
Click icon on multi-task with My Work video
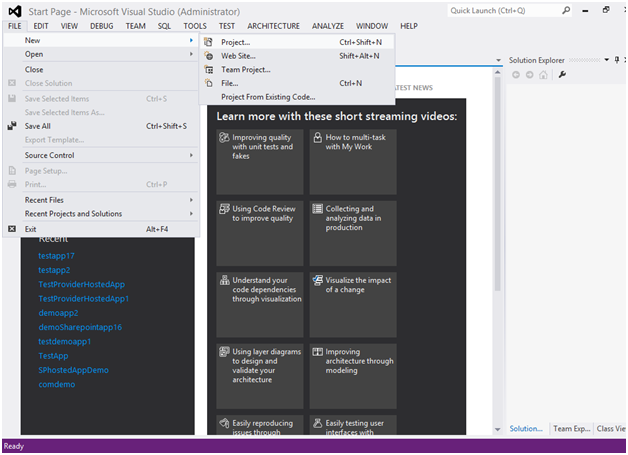point(318,137)
